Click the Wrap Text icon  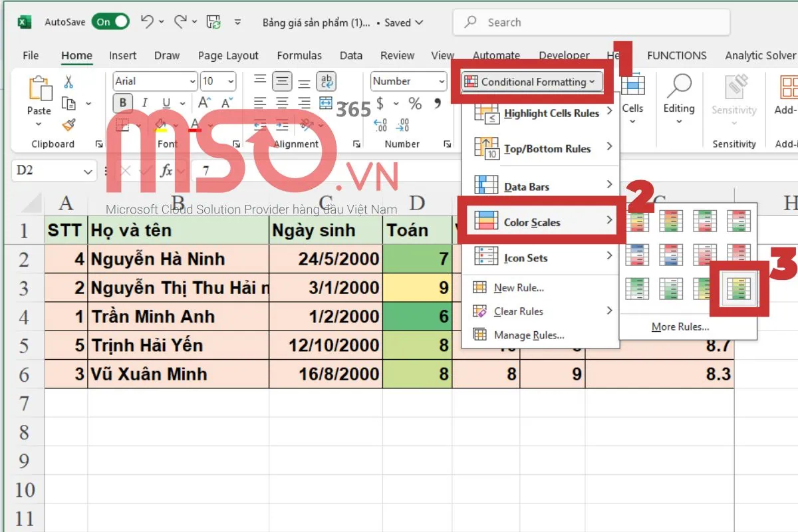326,82
